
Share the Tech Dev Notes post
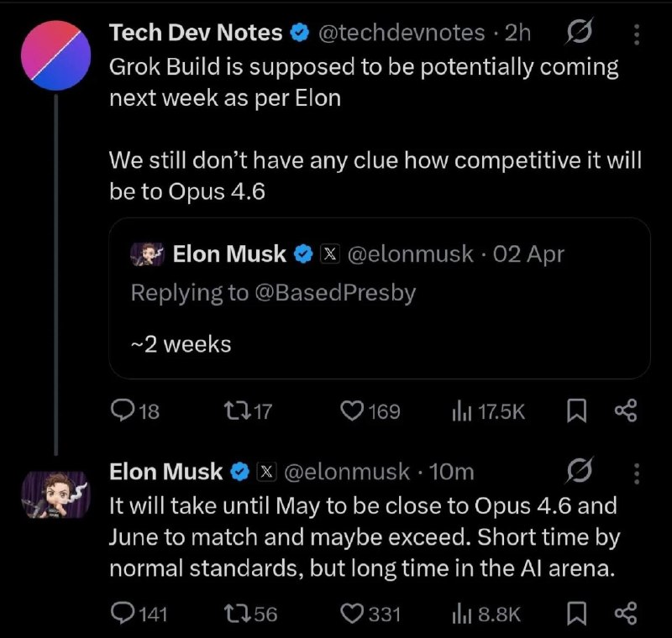(x=626, y=411)
